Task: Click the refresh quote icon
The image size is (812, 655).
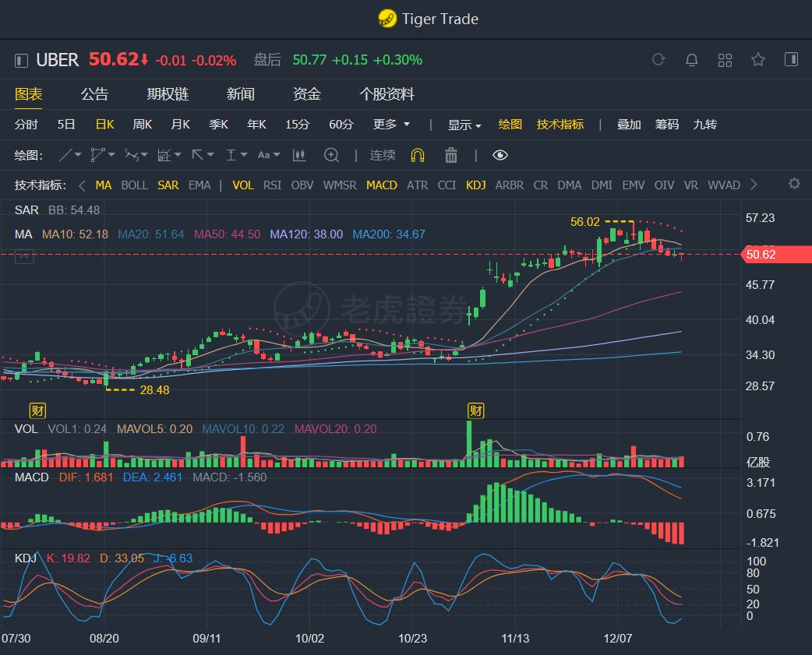Action: [658, 59]
